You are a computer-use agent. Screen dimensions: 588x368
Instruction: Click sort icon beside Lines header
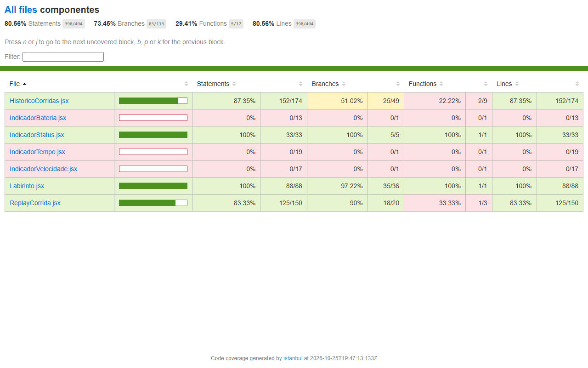click(x=517, y=84)
